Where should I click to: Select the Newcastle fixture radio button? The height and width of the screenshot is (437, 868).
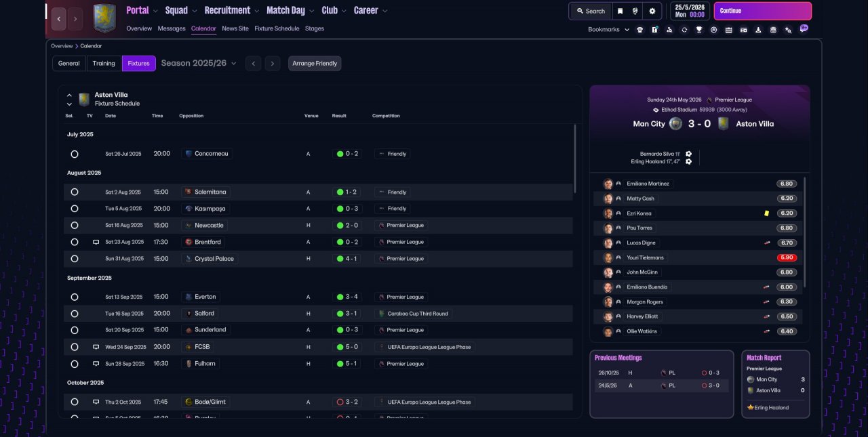pyautogui.click(x=75, y=225)
